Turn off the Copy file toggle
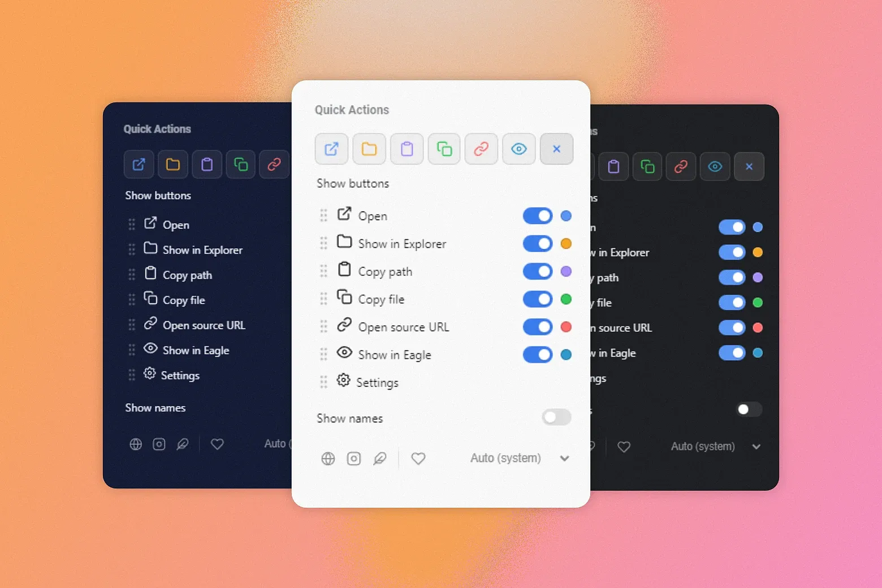This screenshot has width=882, height=588. [538, 299]
